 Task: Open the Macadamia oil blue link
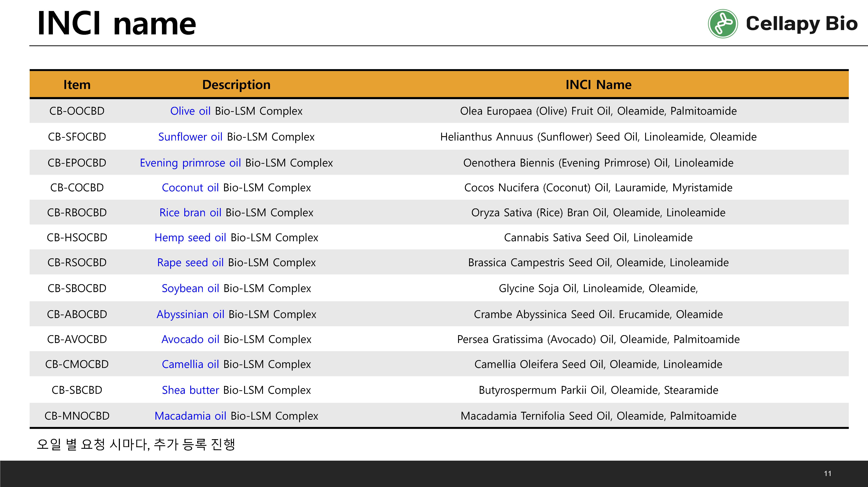point(190,416)
